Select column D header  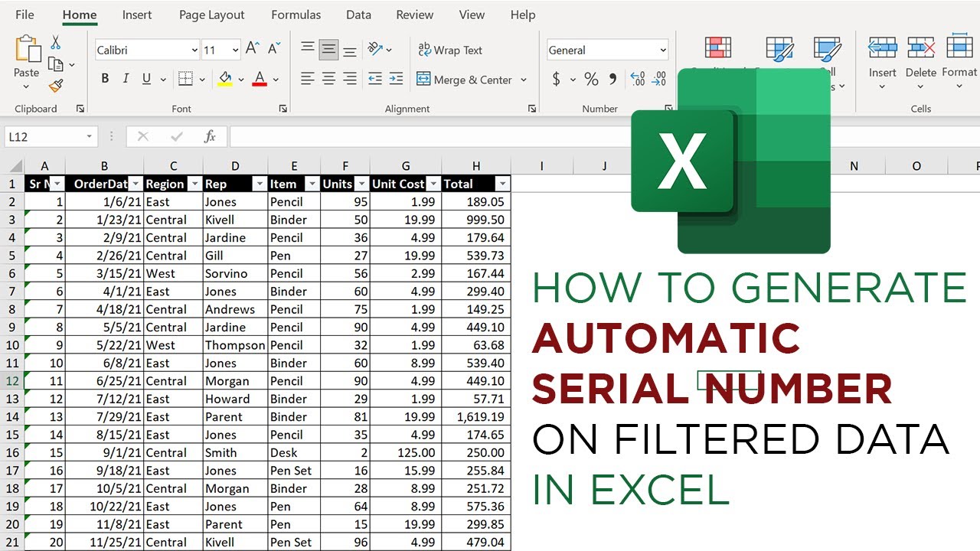pyautogui.click(x=235, y=166)
